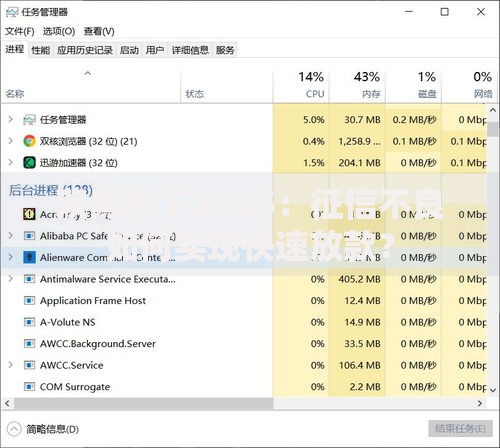
Task: Click the AWCC.Service icon
Action: [29, 365]
